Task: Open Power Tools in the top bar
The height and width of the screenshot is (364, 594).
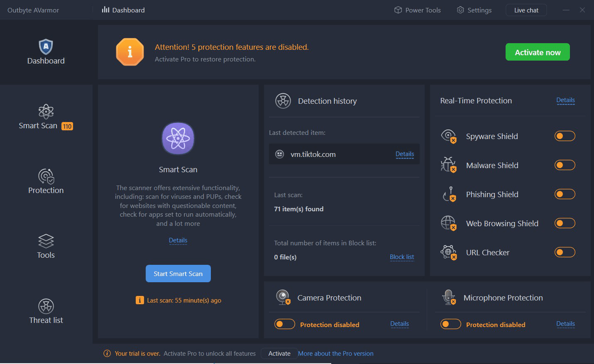Action: click(417, 10)
